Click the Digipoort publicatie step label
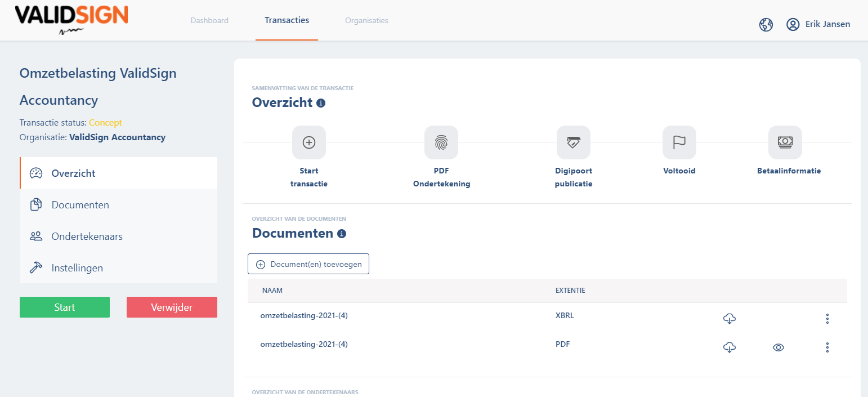Image resolution: width=868 pixels, height=397 pixels. 574,177
